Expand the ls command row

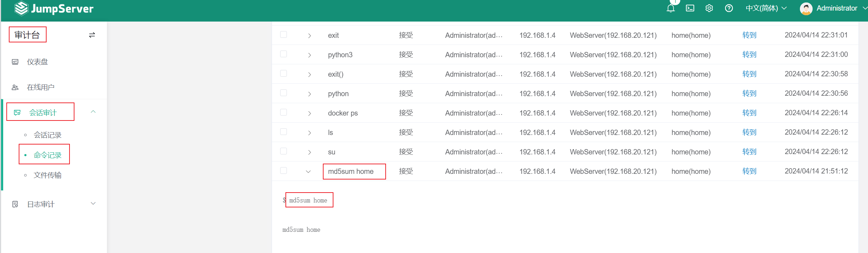click(309, 133)
